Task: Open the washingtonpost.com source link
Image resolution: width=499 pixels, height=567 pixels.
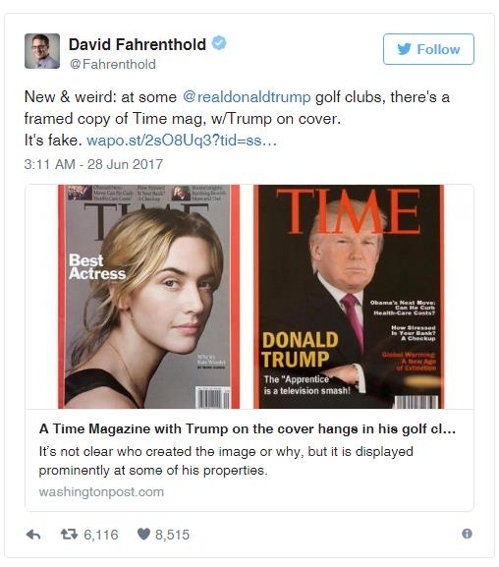Action: 101,492
